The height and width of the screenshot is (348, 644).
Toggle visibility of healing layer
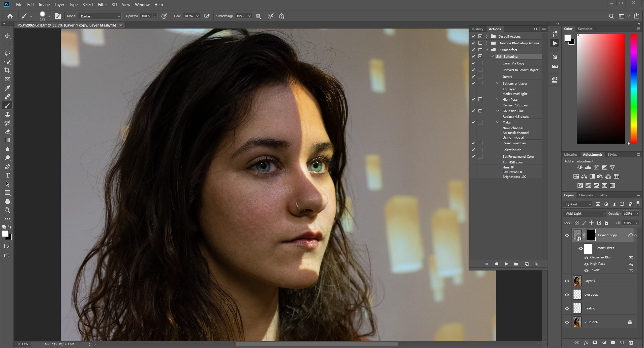(567, 308)
